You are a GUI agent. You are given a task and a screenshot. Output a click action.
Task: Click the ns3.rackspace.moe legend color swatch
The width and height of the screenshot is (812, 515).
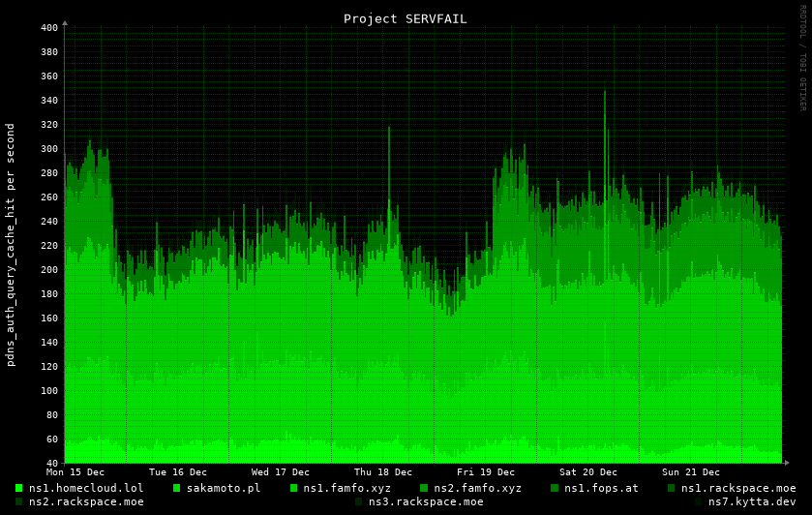359,501
